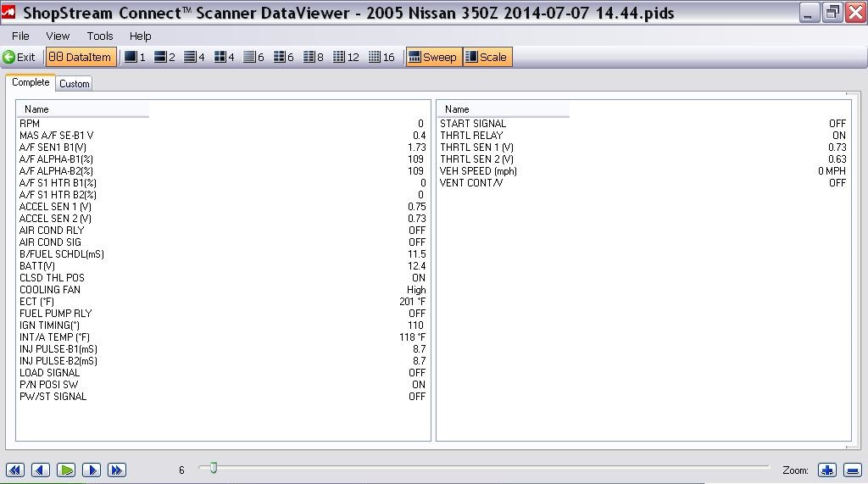Click the left panel Name column header

[x=82, y=109]
